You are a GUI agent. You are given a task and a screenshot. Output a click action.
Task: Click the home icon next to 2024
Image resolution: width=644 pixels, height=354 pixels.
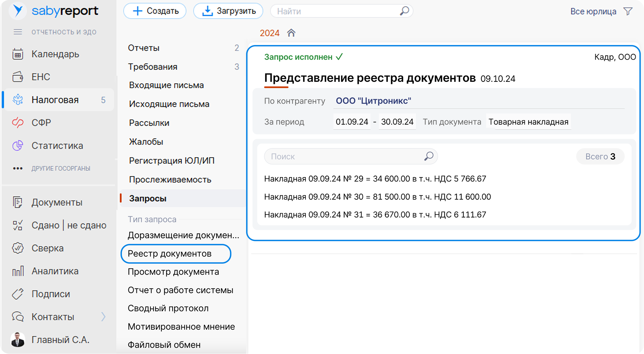(291, 33)
